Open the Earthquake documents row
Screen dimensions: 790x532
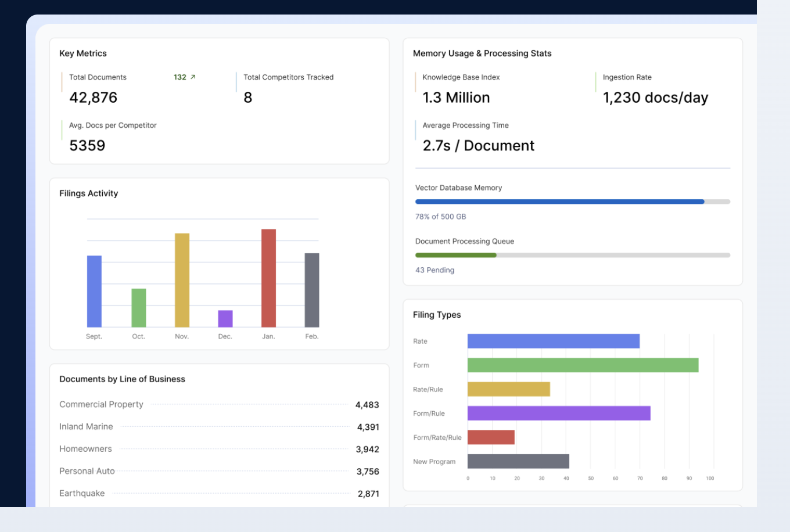coord(82,494)
